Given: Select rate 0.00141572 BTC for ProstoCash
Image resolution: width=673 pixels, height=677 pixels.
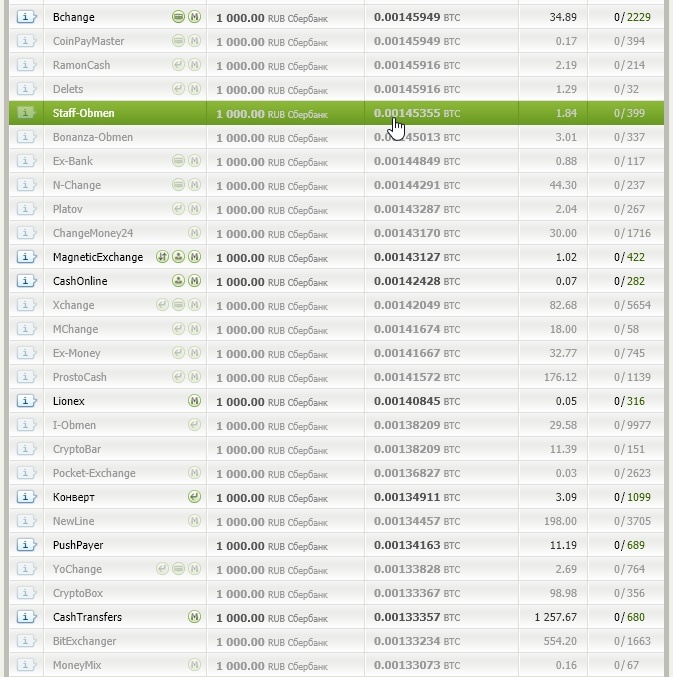Looking at the screenshot, I should click(417, 377).
